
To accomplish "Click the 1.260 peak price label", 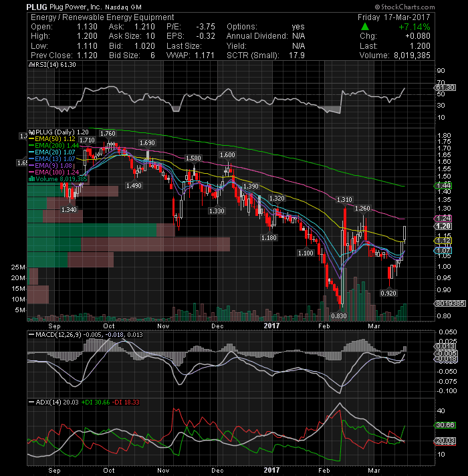I will point(362,209).
